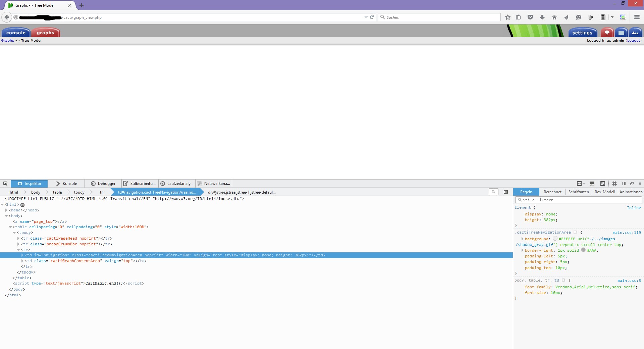Click the responsive design mode icon

coord(602,184)
